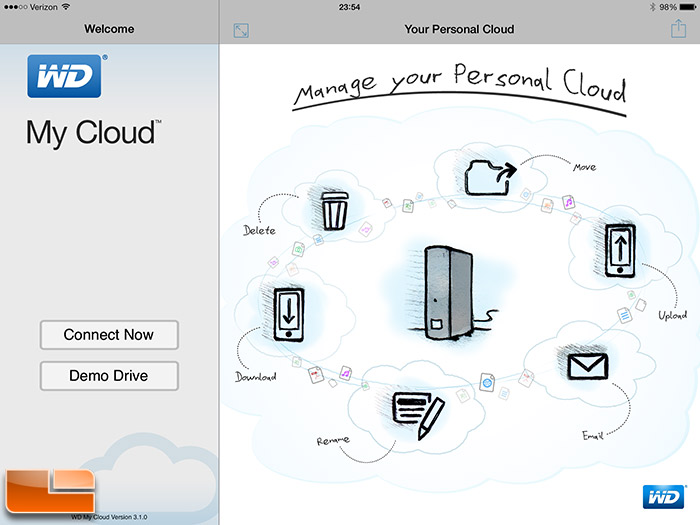Viewport: 700px width, 525px height.
Task: Open the share icon in the top bar
Action: pos(678,29)
